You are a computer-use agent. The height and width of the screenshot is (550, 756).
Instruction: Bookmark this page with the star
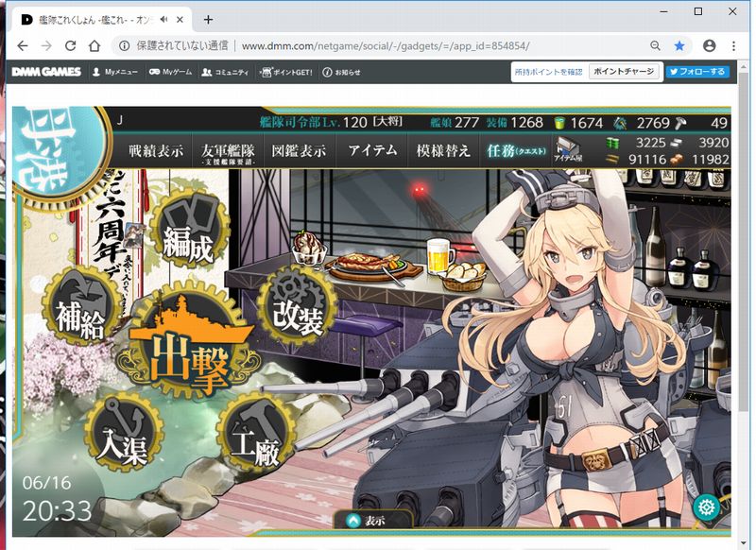(679, 45)
